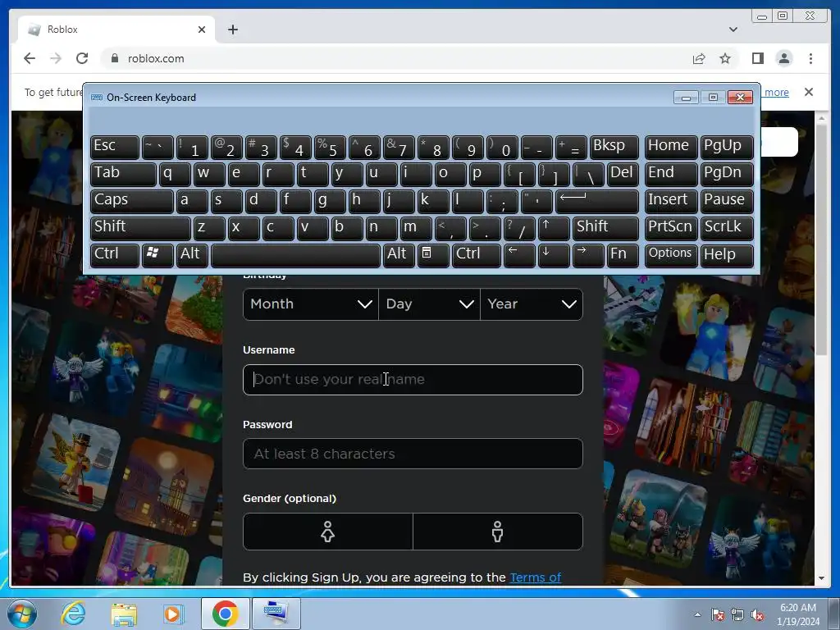Click the share page icon in address bar
Viewport: 840px width, 630px height.
699,58
